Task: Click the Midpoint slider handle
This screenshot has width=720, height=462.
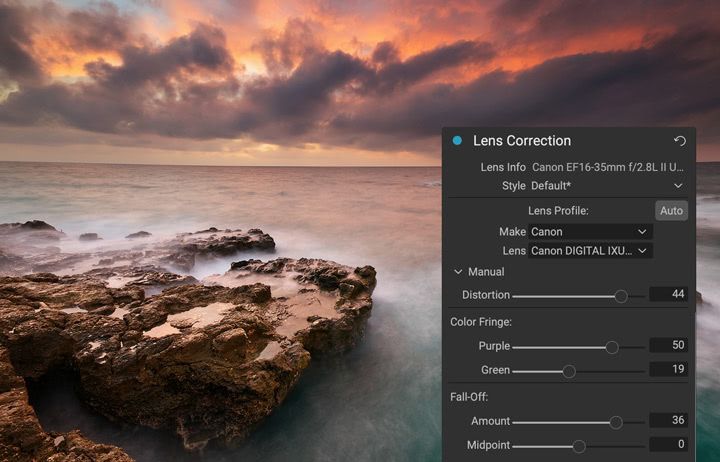Action: (x=579, y=446)
